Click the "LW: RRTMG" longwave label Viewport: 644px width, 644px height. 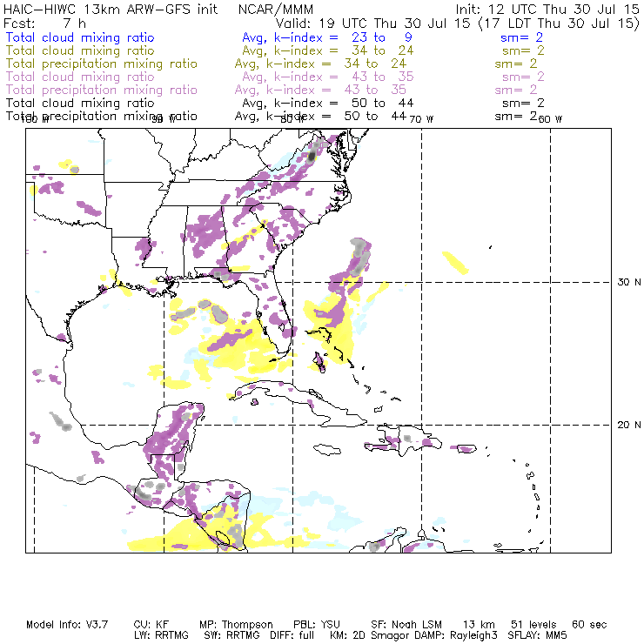click(161, 635)
